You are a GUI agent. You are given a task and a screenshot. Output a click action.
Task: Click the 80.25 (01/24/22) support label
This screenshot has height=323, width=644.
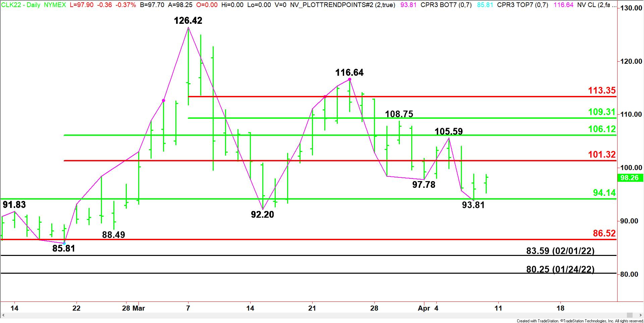click(x=560, y=269)
